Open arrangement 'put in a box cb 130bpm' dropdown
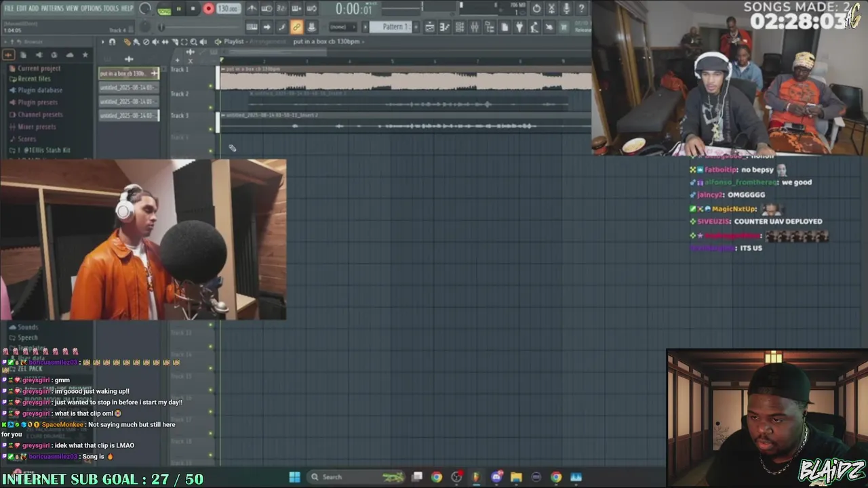Screen dimensions: 868x488 pos(329,41)
